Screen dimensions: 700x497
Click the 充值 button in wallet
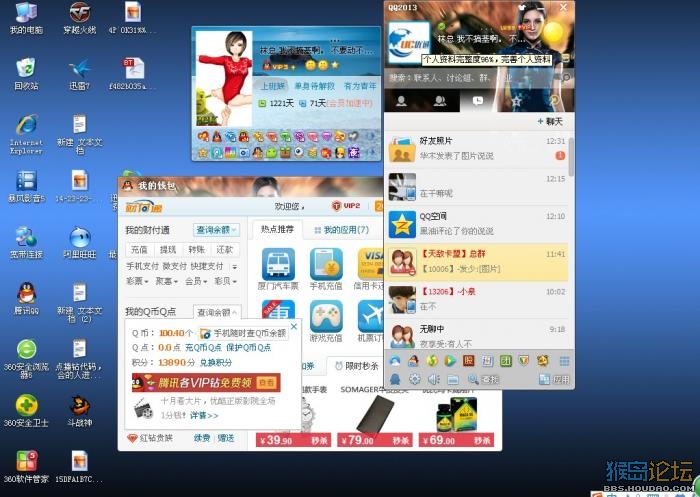[139, 250]
